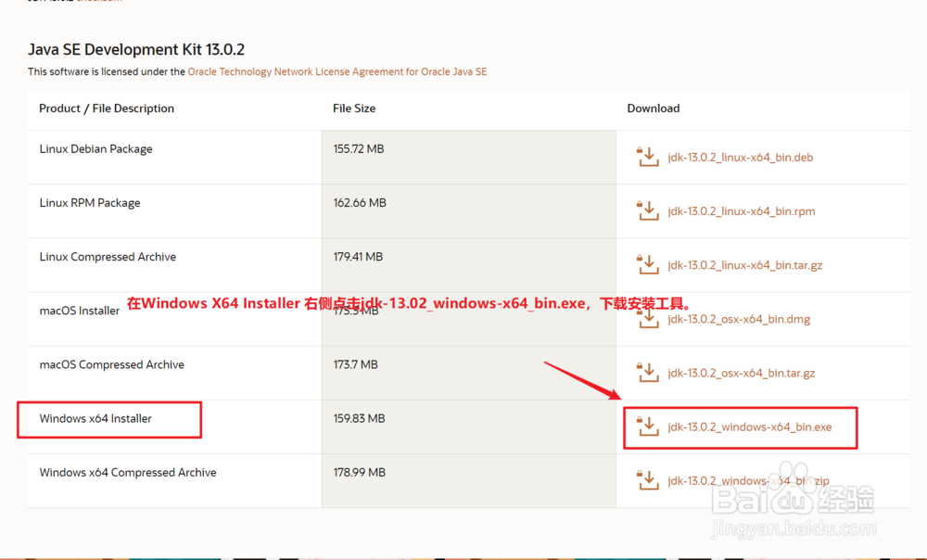927x560 pixels.
Task: Select Windows x64 Compressed Archive text
Action: (x=128, y=473)
